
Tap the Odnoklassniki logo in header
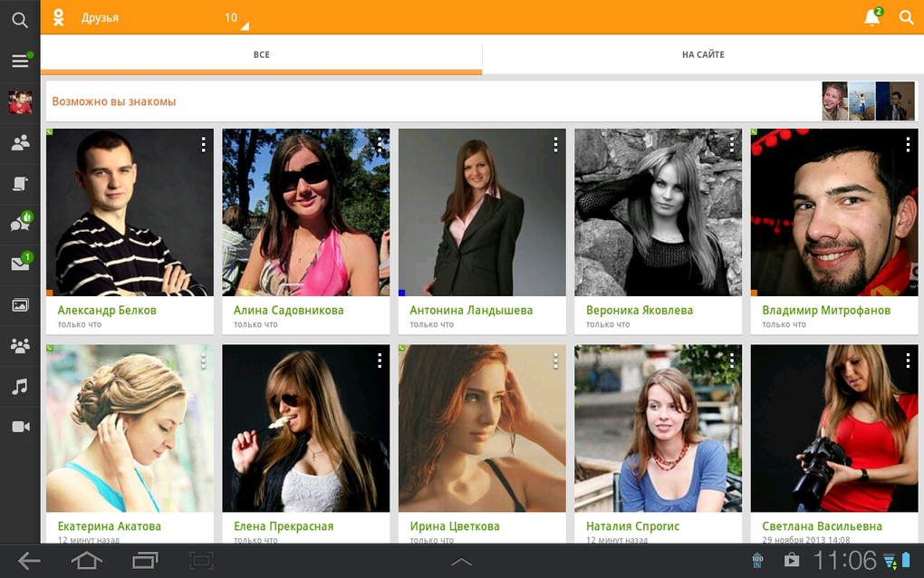(58, 18)
